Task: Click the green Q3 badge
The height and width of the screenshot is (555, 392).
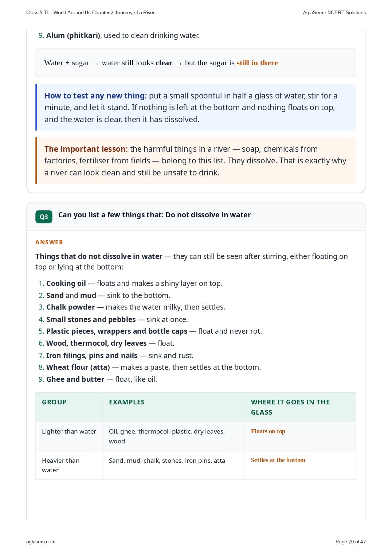Action: tap(44, 217)
